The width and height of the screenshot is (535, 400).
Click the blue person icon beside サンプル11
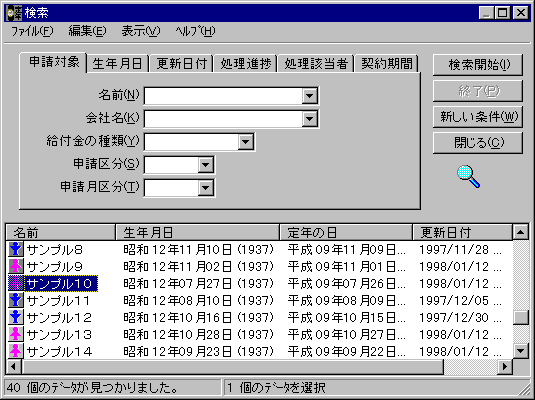click(x=15, y=300)
